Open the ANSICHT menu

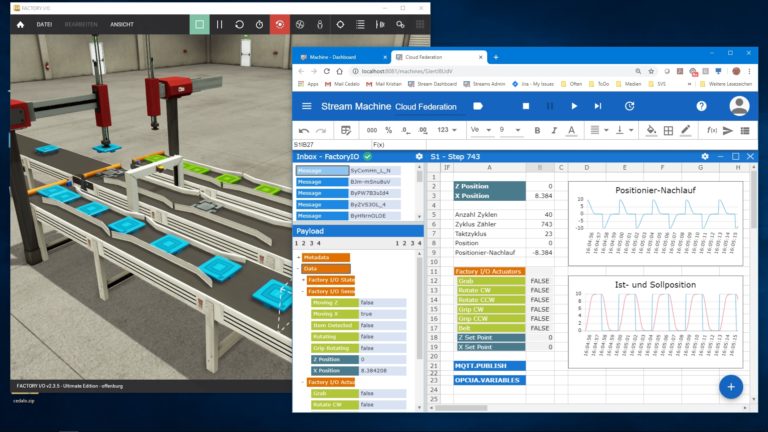122,23
